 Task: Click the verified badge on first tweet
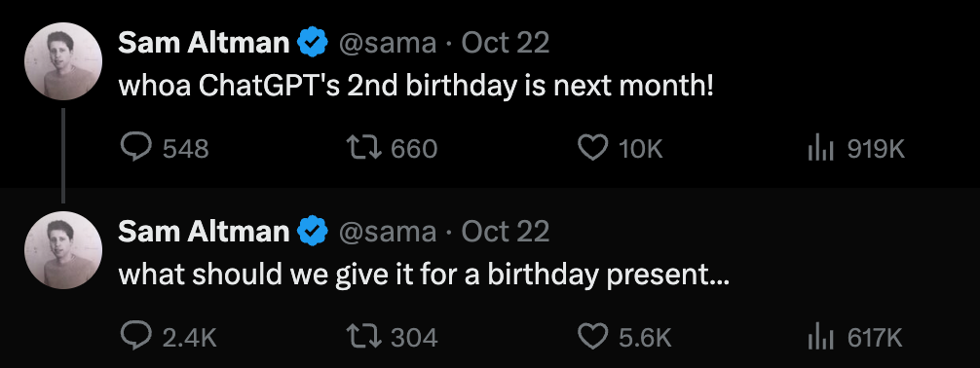(x=313, y=43)
